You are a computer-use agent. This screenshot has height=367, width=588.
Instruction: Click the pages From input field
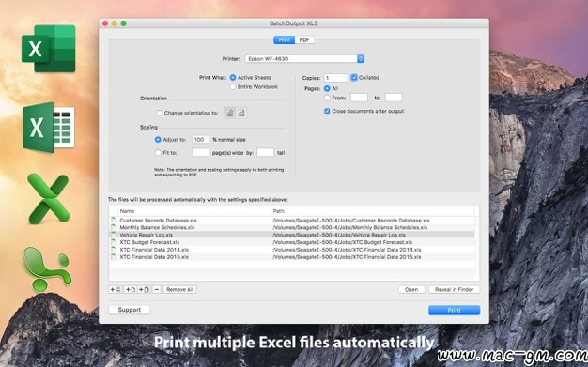(x=359, y=98)
